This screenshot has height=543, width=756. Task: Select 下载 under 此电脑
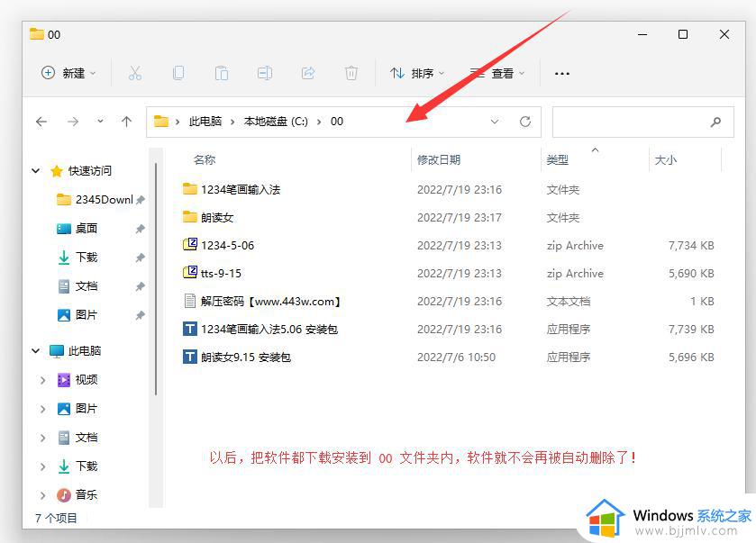(x=87, y=466)
